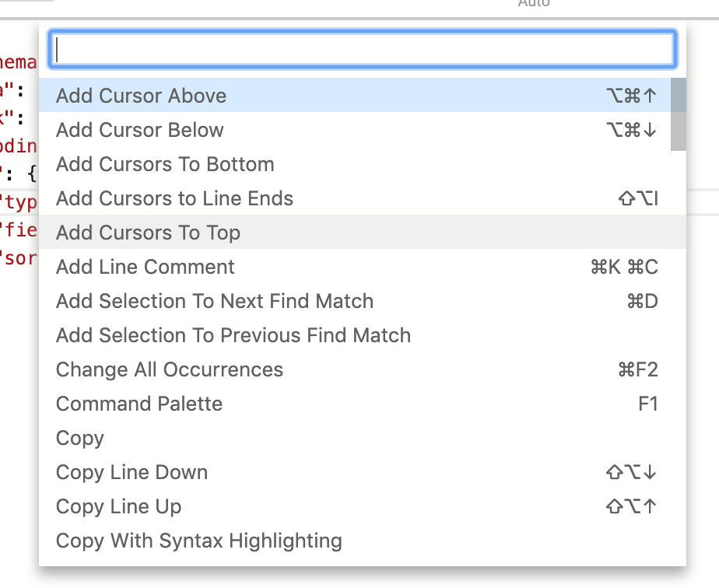
Task: Run the Copy Line Down command
Action: 132,472
